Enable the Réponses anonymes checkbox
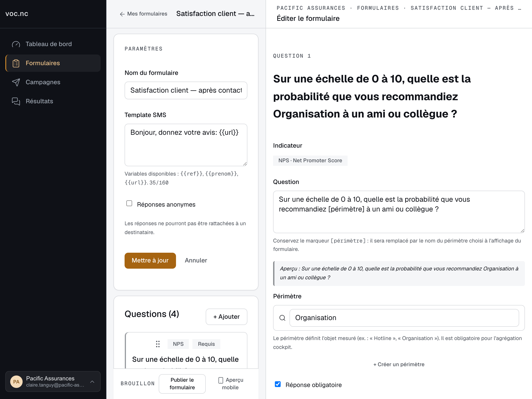532x399 pixels. point(129,203)
